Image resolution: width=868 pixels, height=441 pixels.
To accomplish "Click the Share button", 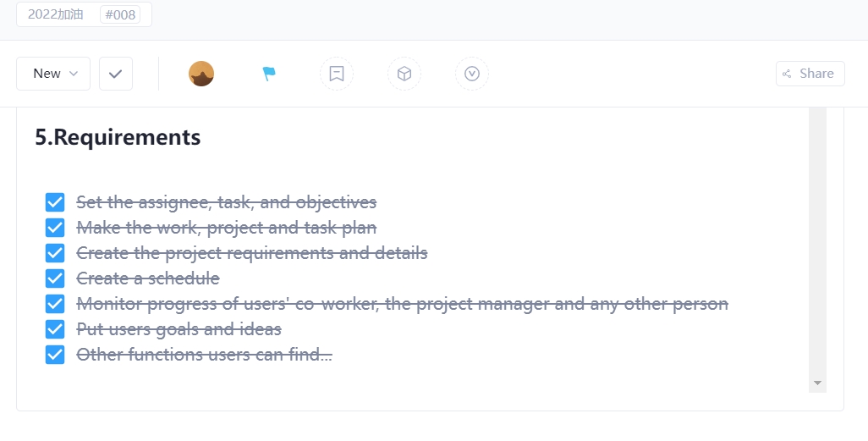I will tap(810, 74).
